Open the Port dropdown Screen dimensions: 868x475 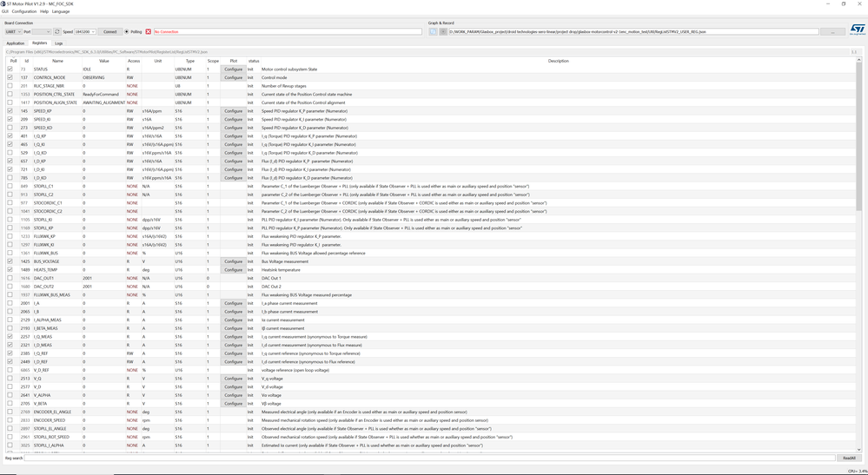(42, 32)
